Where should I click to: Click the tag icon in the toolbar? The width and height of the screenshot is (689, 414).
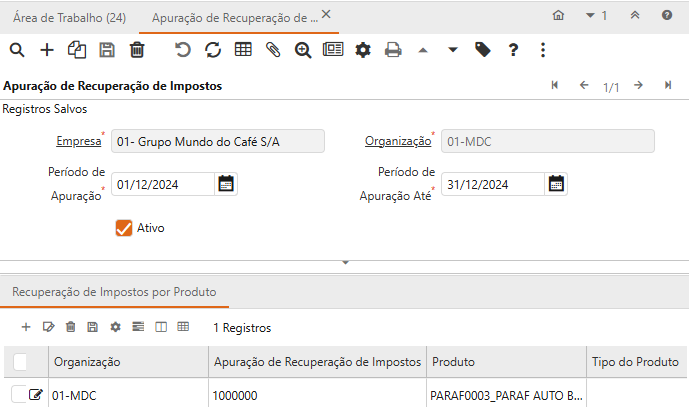pos(483,50)
